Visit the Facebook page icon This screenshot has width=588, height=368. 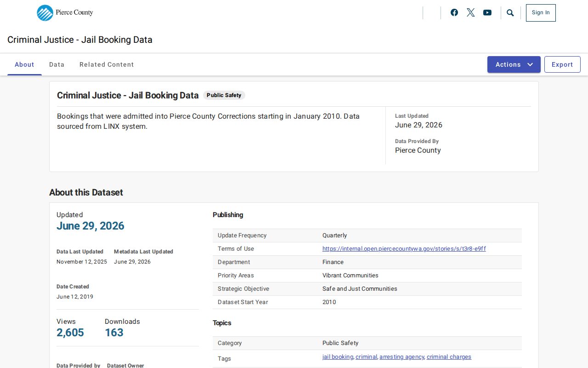pos(454,13)
